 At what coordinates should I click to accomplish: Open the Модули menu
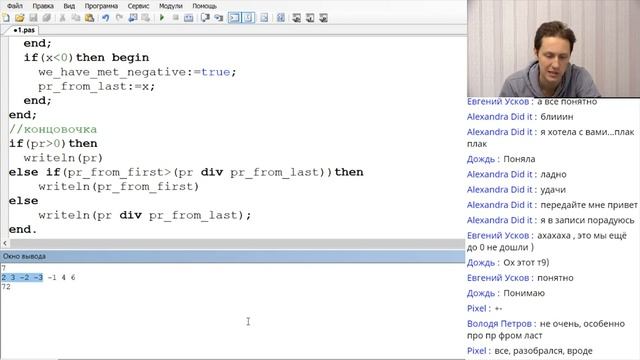171,6
